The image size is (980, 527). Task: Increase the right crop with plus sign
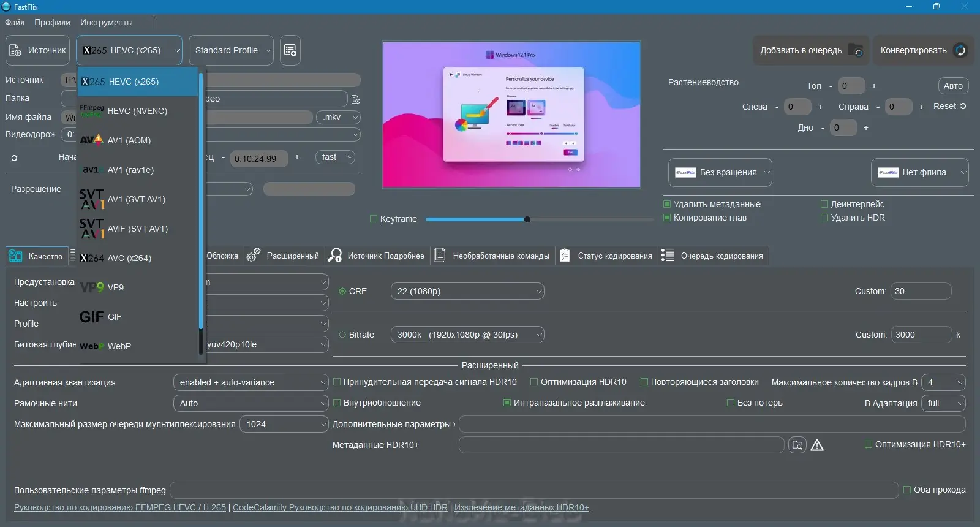pos(921,107)
